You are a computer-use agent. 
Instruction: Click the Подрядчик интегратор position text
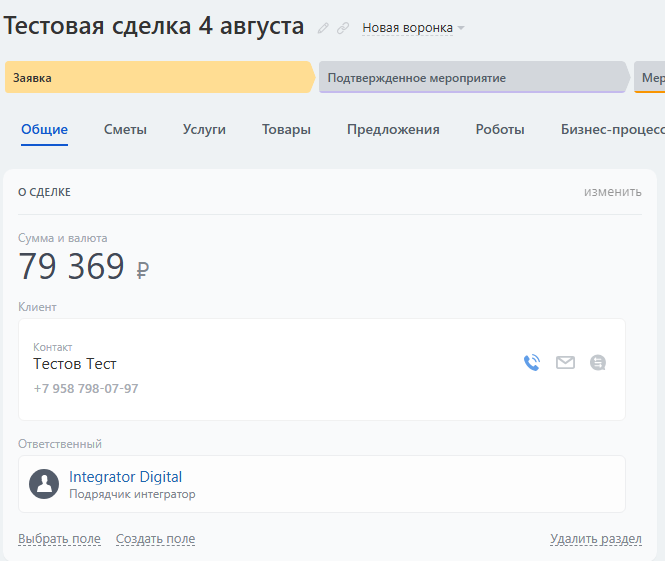click(x=132, y=494)
